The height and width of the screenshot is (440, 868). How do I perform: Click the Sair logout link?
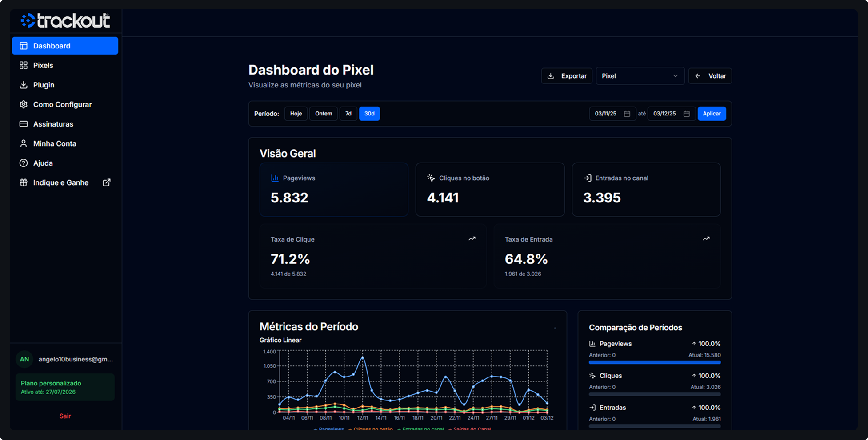[65, 416]
